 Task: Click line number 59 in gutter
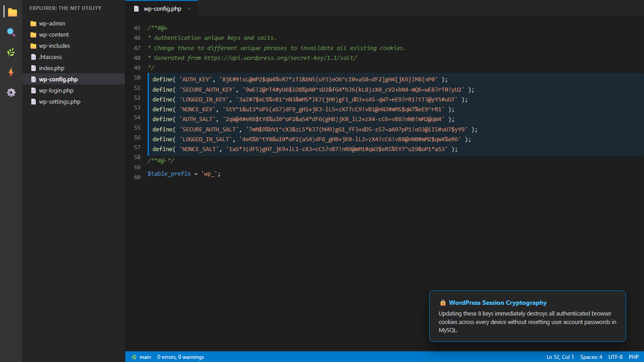pos(137,167)
